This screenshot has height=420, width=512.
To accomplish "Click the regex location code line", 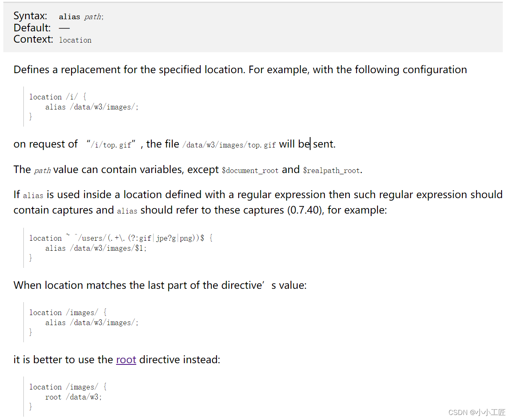I will coord(121,238).
